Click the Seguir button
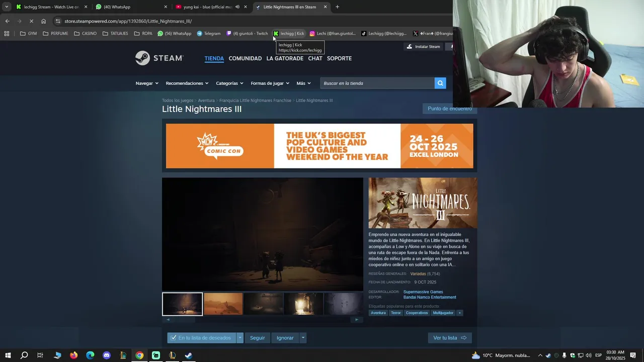Image resolution: width=644 pixels, height=362 pixels. coord(257,338)
